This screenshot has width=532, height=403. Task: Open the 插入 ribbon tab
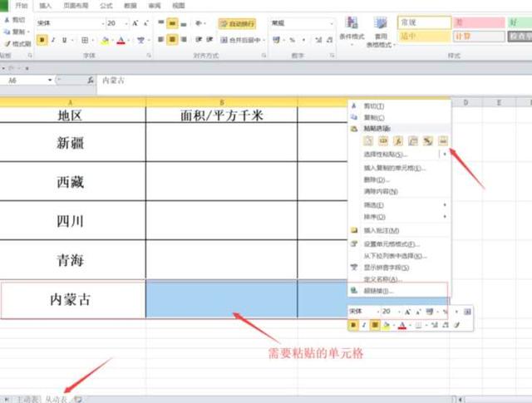coord(45,5)
